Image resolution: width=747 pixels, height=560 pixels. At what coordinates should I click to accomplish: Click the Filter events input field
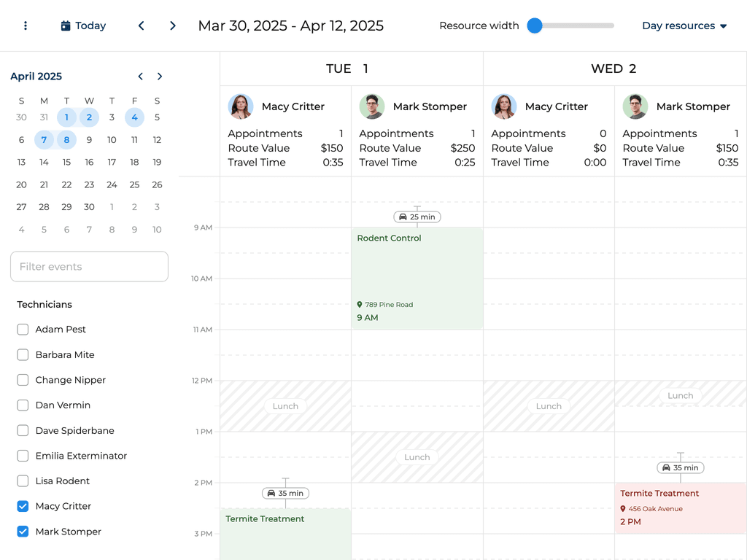click(x=89, y=266)
